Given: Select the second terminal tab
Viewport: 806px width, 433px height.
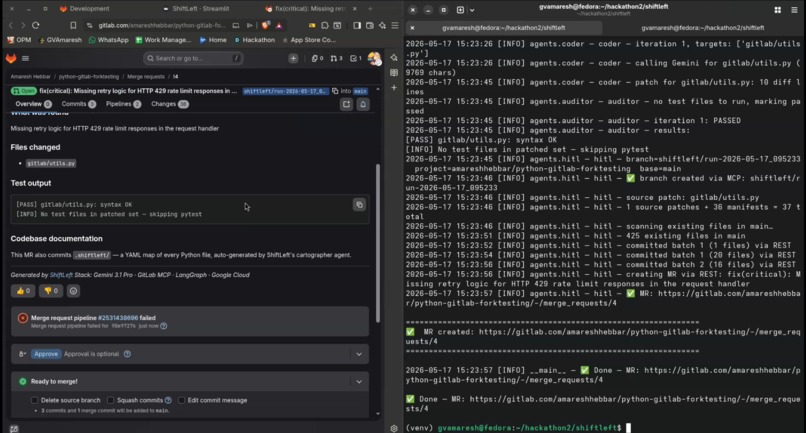Looking at the screenshot, I should point(702,28).
